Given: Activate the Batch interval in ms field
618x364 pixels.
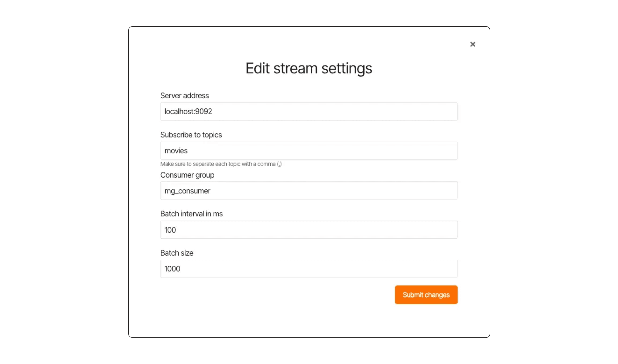Looking at the screenshot, I should 309,230.
